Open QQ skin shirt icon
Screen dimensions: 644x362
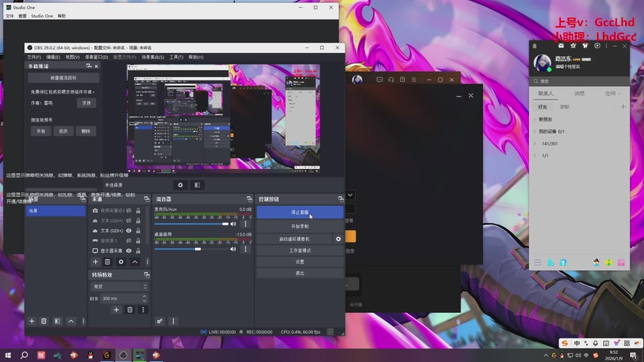tap(585, 46)
